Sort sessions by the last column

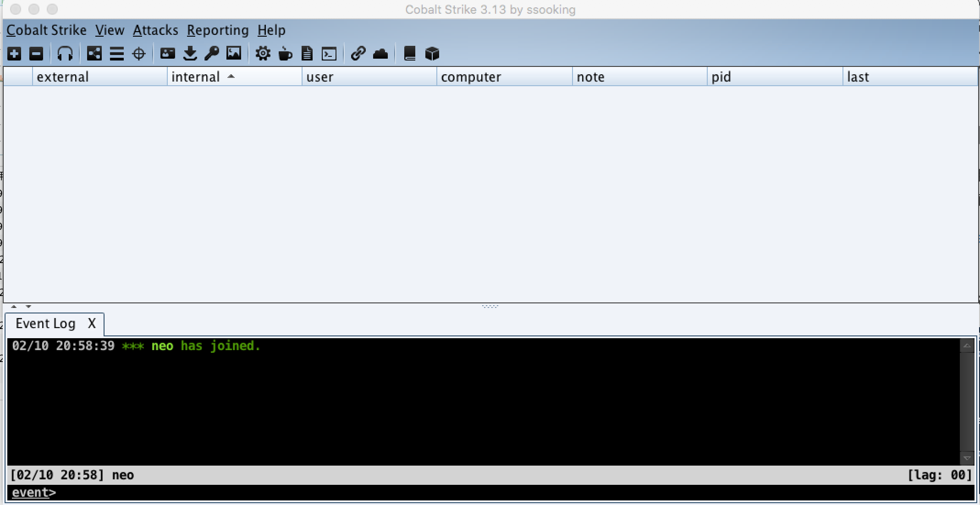(x=910, y=77)
